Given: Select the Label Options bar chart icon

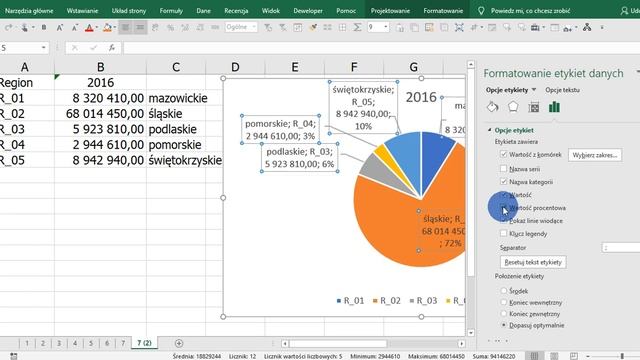Looking at the screenshot, I should pos(554,107).
